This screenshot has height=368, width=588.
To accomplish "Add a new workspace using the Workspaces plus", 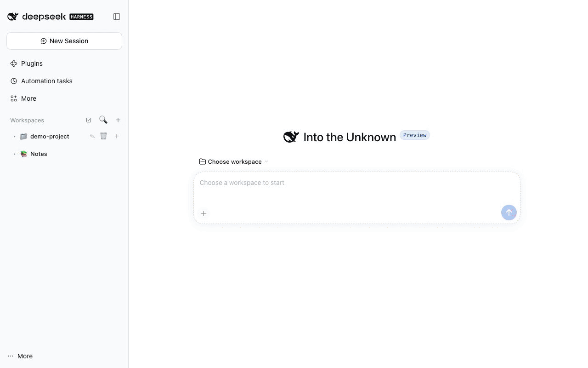I will coord(118,120).
